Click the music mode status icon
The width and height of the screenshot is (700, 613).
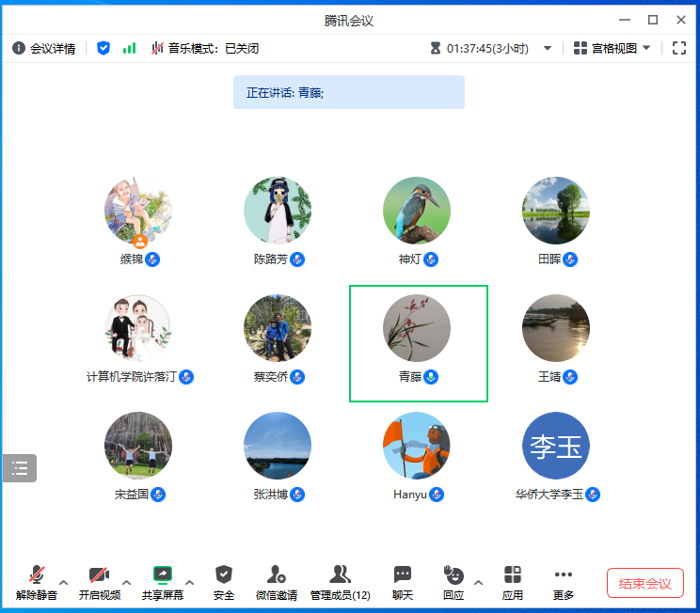coord(157,48)
